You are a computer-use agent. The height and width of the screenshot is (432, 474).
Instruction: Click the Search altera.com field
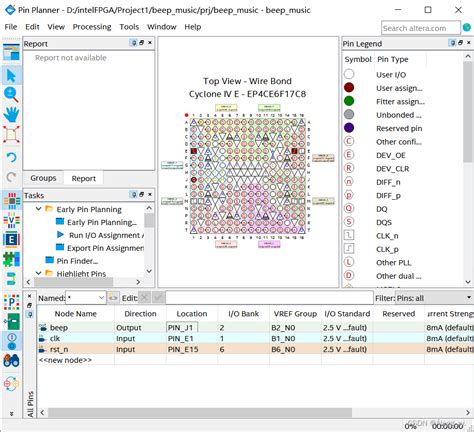pyautogui.click(x=421, y=28)
